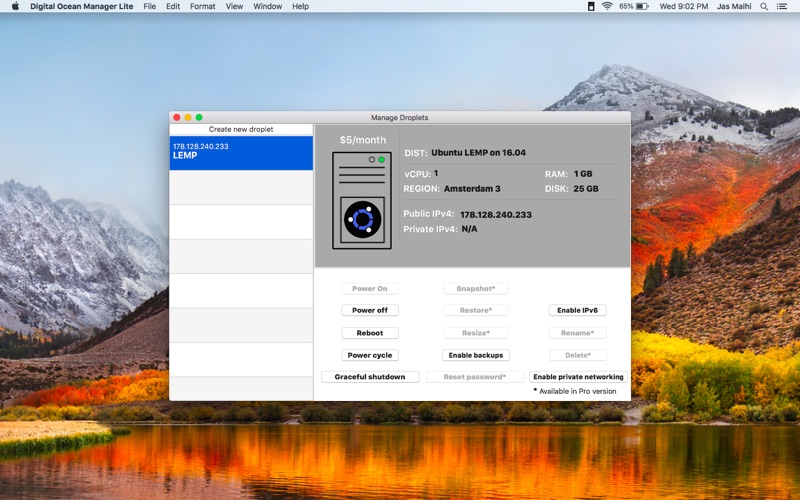
Task: Select the LEMP droplet row
Action: tap(241, 153)
